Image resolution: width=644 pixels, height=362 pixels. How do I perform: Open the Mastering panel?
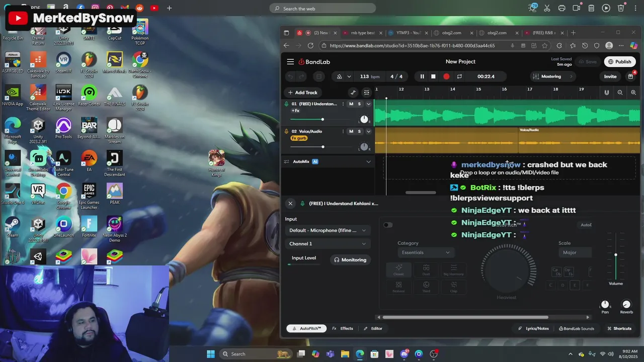coord(552,76)
